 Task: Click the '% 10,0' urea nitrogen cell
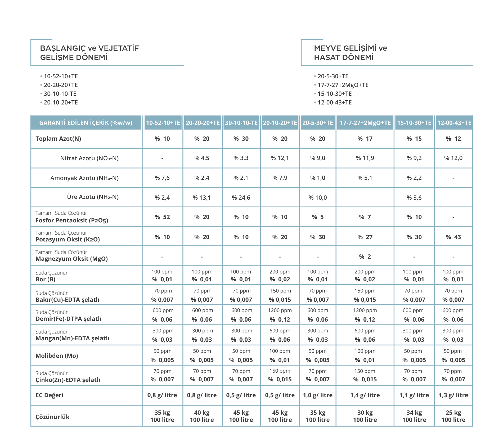coord(318,198)
